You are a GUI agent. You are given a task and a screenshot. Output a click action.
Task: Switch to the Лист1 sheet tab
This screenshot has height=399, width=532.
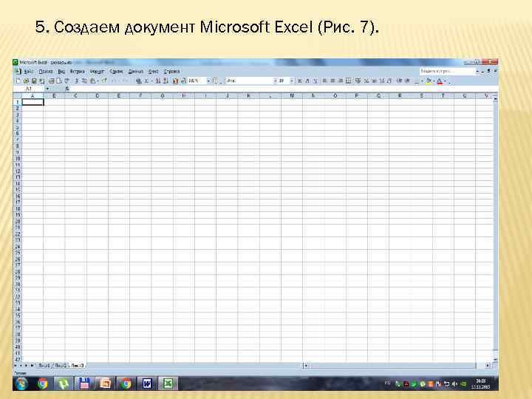tap(44, 366)
